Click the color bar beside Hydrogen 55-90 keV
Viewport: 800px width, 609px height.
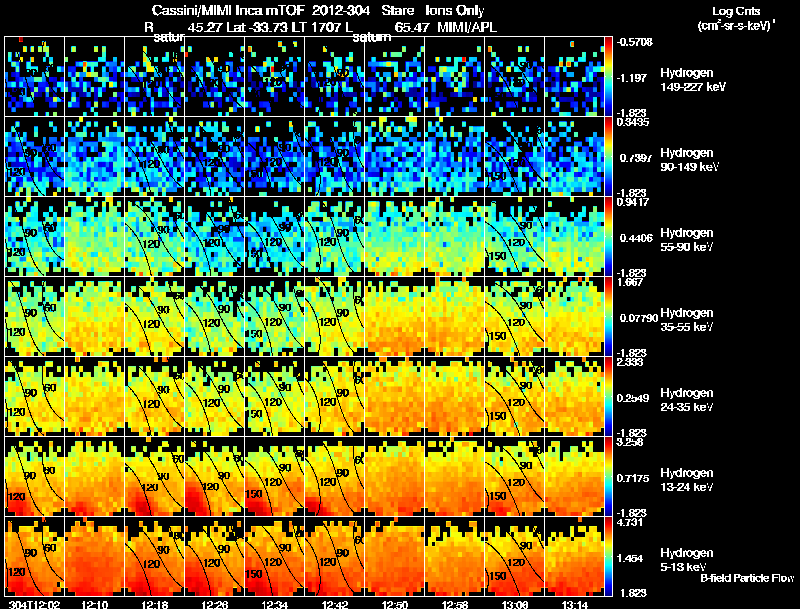pyautogui.click(x=608, y=237)
